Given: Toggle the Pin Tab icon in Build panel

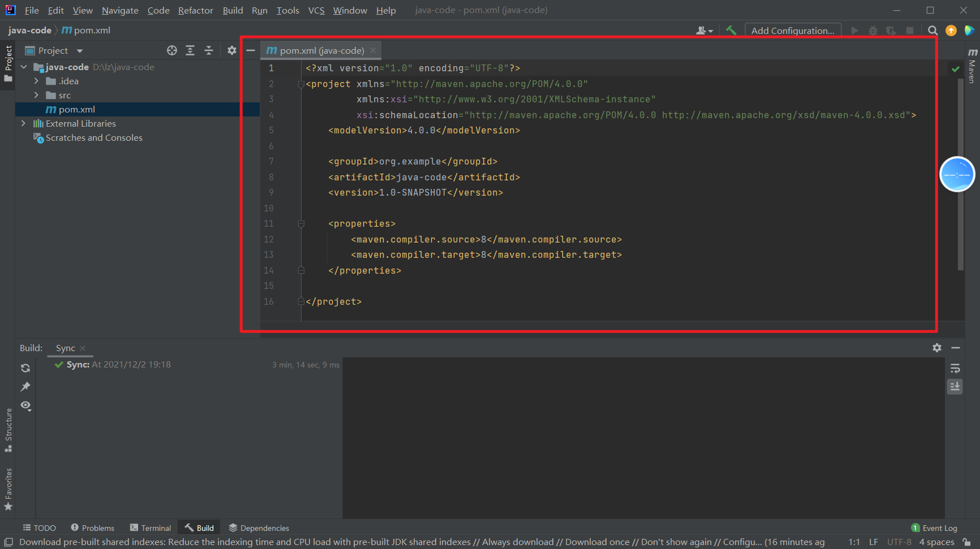Looking at the screenshot, I should (25, 387).
